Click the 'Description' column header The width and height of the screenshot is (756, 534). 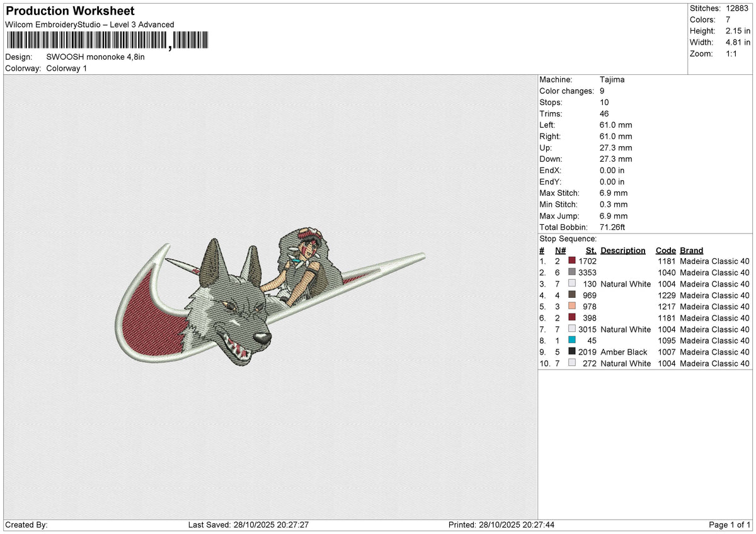click(x=623, y=250)
